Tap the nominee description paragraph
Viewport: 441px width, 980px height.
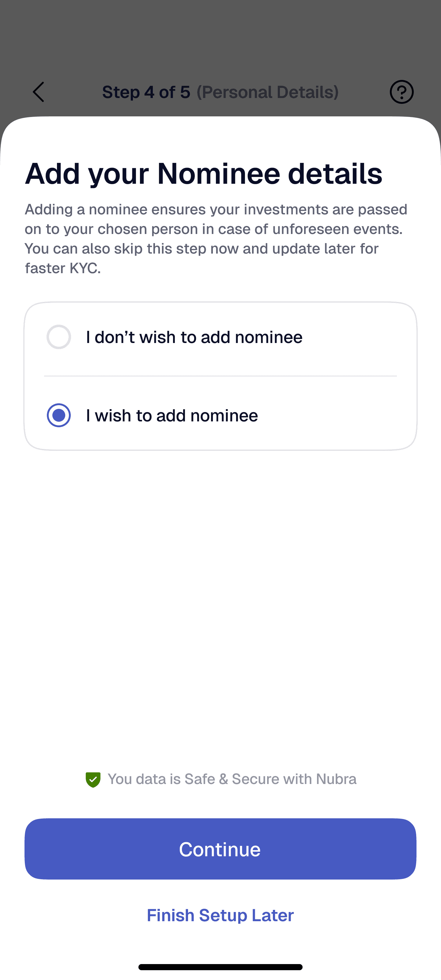click(216, 239)
